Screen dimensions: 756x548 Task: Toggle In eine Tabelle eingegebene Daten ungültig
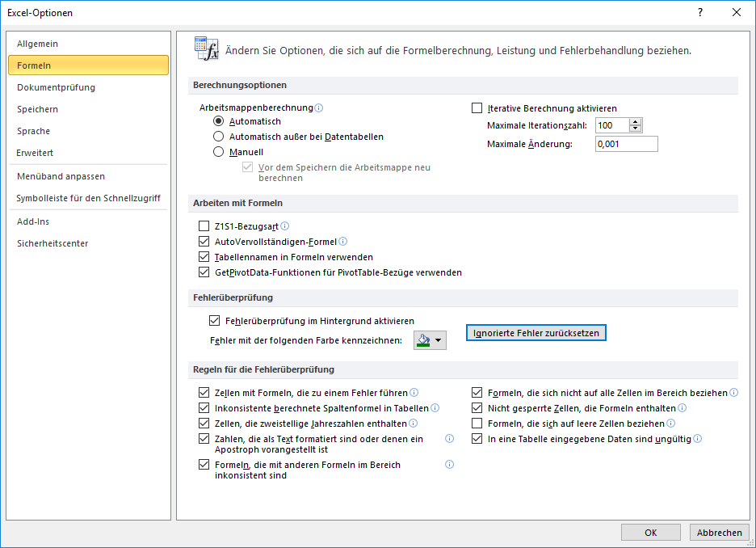[477, 439]
